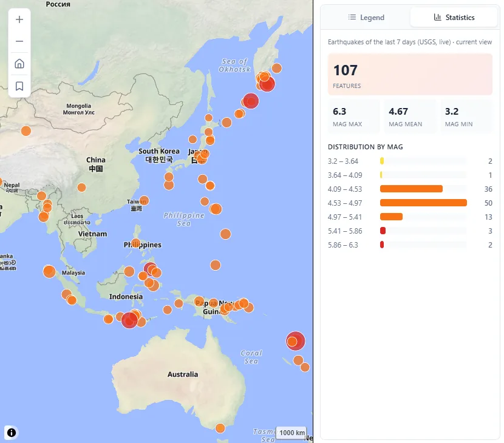Image resolution: width=504 pixels, height=443 pixels.
Task: Click the earthquake marker in central China
Action: click(x=81, y=188)
